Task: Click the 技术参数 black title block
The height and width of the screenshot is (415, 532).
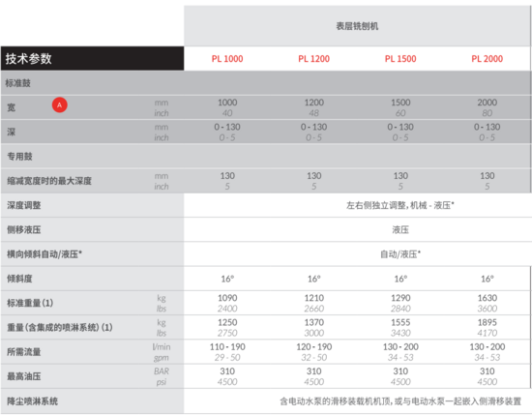Action: (x=92, y=58)
